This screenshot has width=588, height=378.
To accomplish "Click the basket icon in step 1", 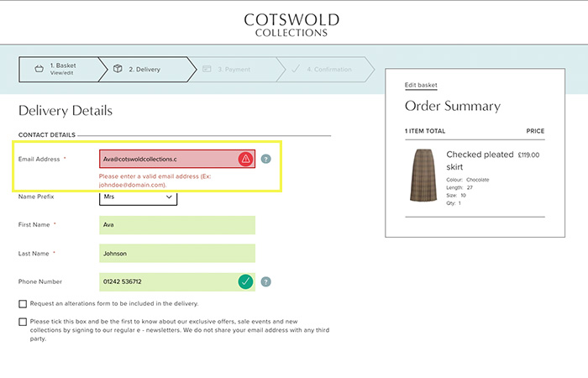I will pos(39,69).
